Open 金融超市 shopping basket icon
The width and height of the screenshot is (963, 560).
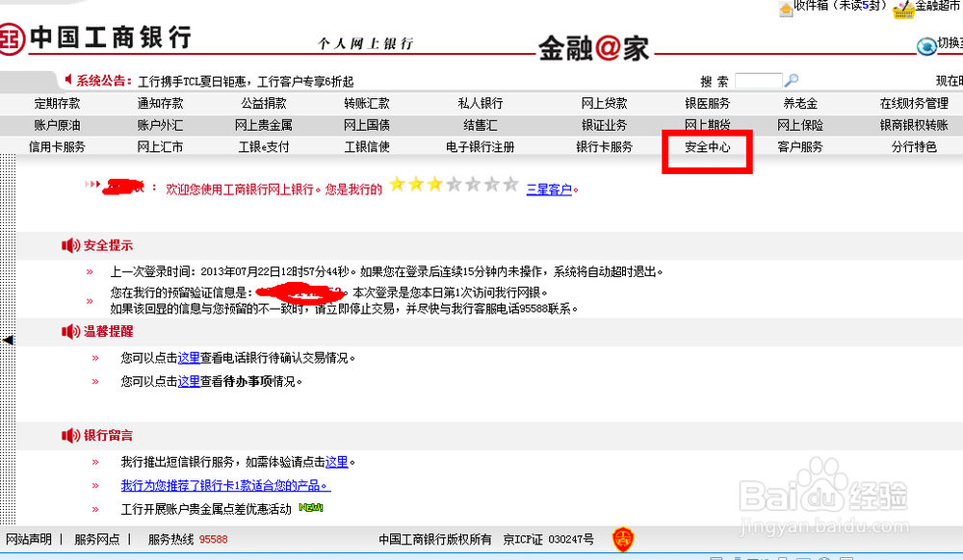click(902, 9)
